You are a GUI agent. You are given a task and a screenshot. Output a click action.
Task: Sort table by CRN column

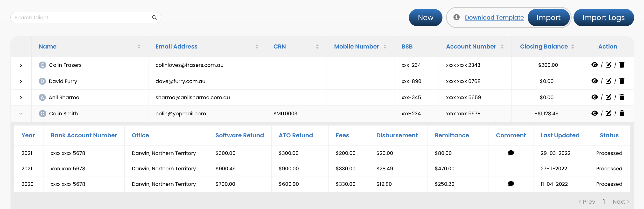317,47
